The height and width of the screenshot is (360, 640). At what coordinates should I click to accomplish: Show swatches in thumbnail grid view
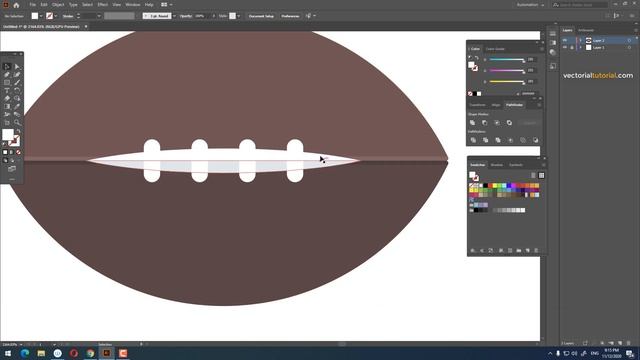[x=542, y=176]
